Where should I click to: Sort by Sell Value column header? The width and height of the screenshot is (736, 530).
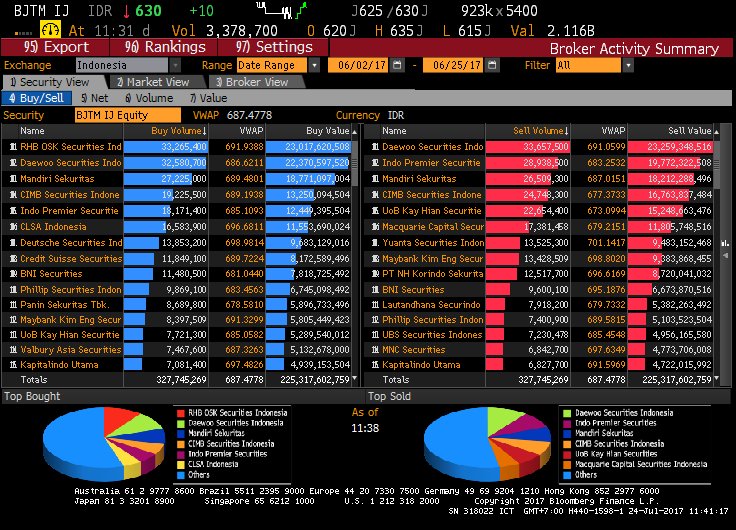690,131
